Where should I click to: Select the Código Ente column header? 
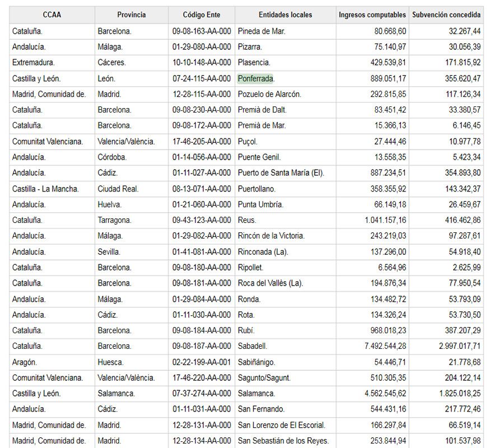coord(201,15)
